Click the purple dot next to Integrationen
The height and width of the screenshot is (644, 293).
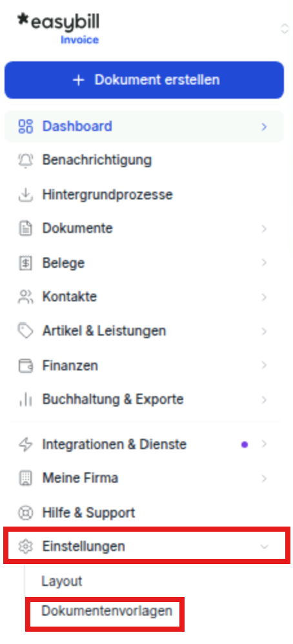(245, 445)
